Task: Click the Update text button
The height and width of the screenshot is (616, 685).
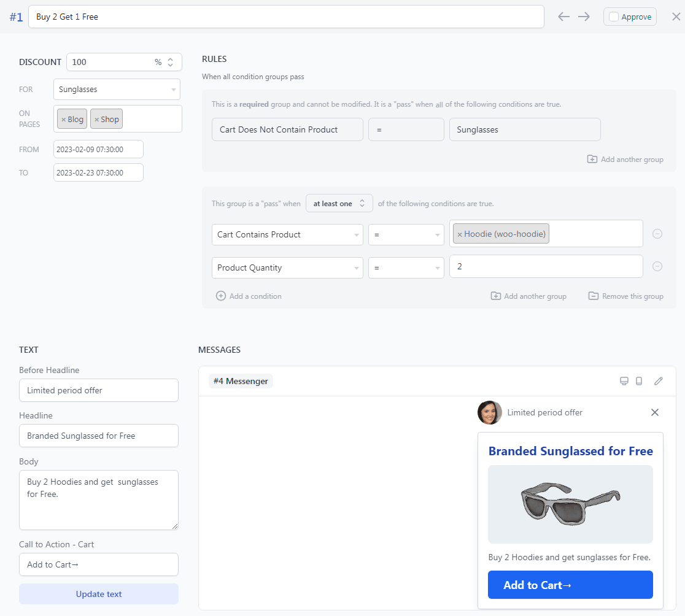Action: point(98,594)
